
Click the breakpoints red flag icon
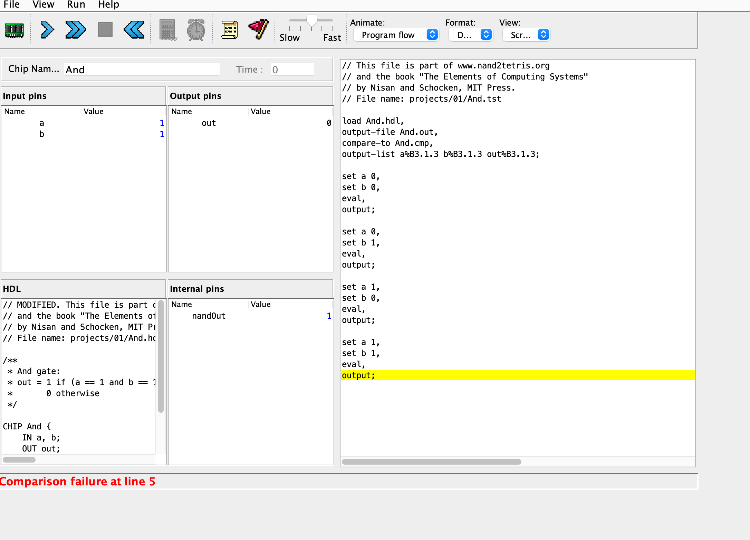(258, 30)
